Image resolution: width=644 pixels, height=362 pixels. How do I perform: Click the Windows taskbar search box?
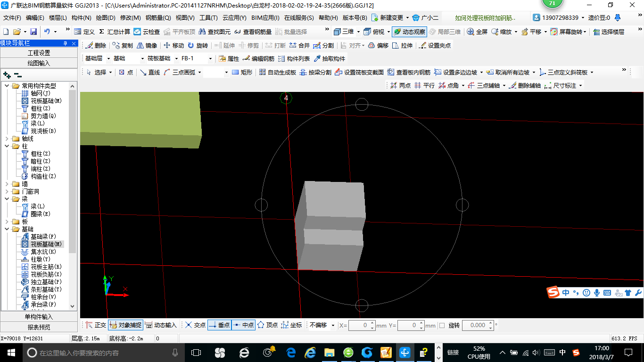pos(103,353)
